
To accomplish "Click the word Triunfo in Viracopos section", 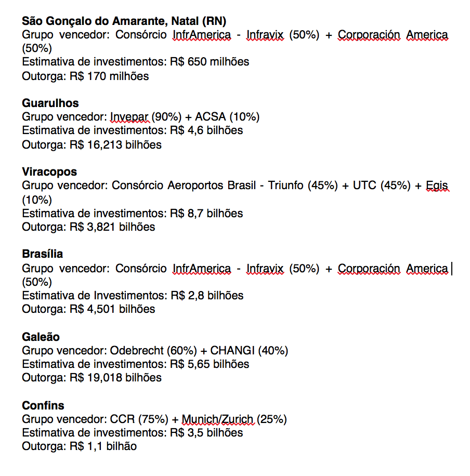I will [285, 186].
